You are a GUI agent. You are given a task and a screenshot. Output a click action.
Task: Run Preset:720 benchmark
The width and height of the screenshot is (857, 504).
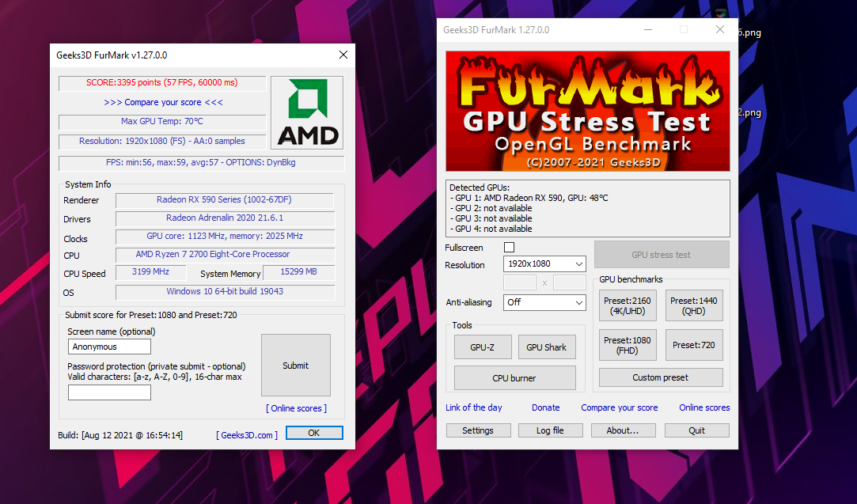click(693, 345)
